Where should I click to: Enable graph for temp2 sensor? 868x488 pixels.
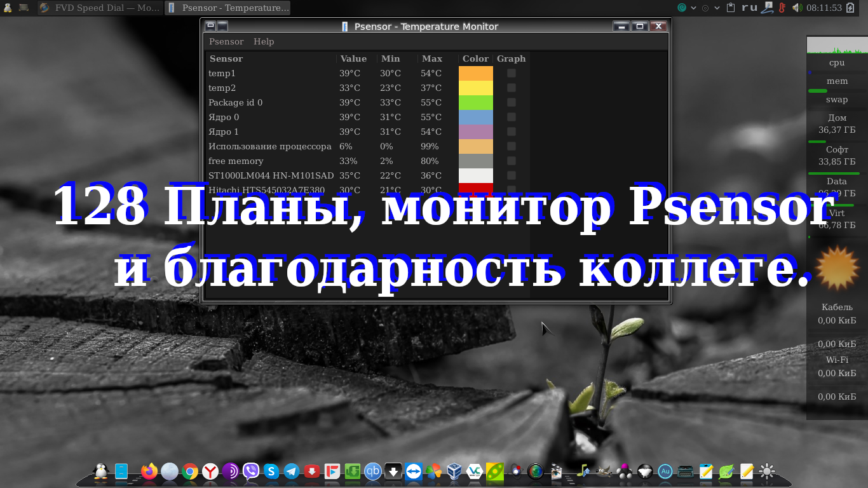(x=512, y=88)
